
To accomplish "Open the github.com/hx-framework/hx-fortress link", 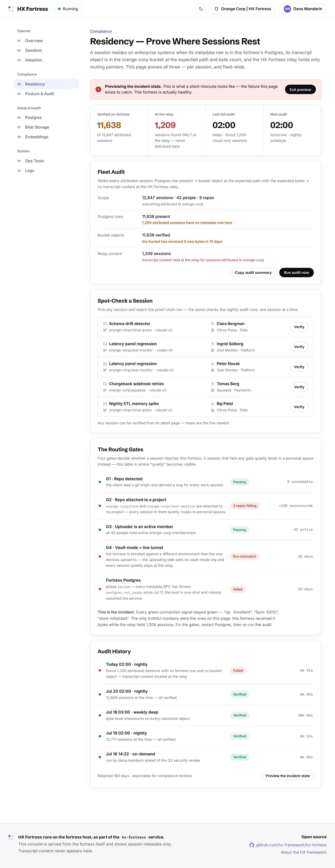I will coord(291,845).
